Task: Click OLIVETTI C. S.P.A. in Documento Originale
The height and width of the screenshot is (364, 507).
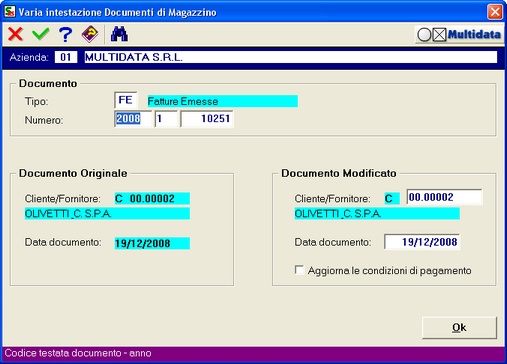Action: [x=107, y=214]
